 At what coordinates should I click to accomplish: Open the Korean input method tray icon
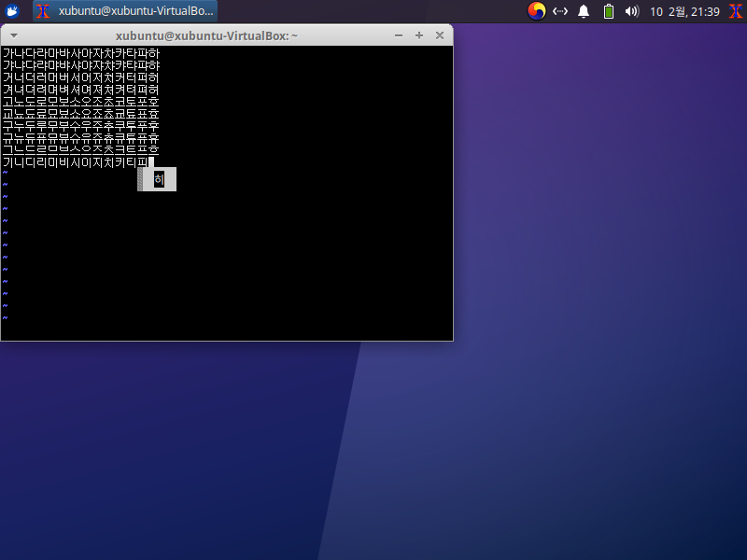536,11
